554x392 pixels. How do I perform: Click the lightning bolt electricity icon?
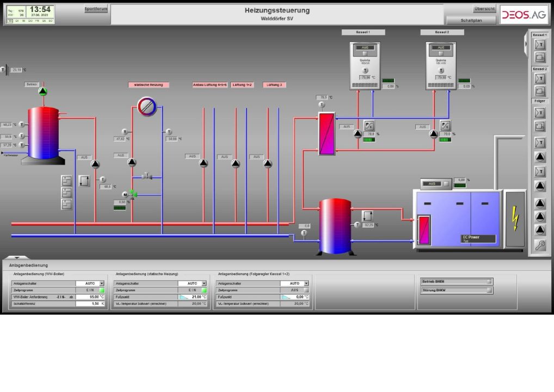click(515, 219)
